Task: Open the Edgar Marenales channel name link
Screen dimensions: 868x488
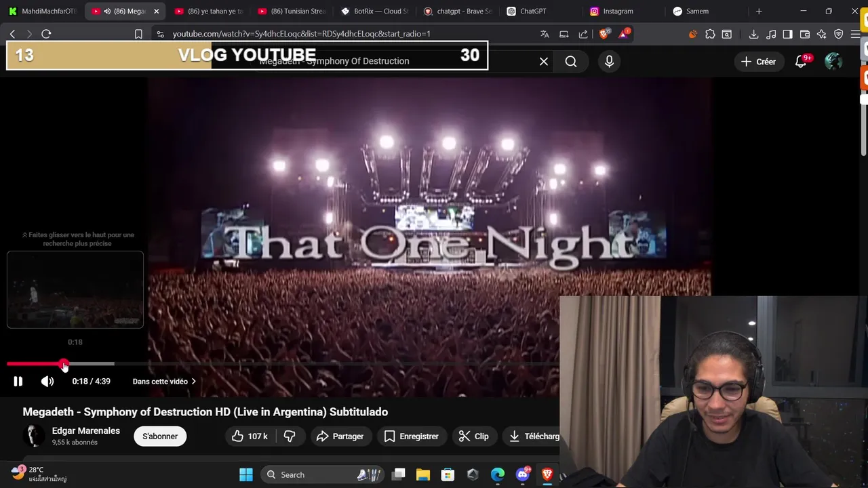Action: (86, 430)
